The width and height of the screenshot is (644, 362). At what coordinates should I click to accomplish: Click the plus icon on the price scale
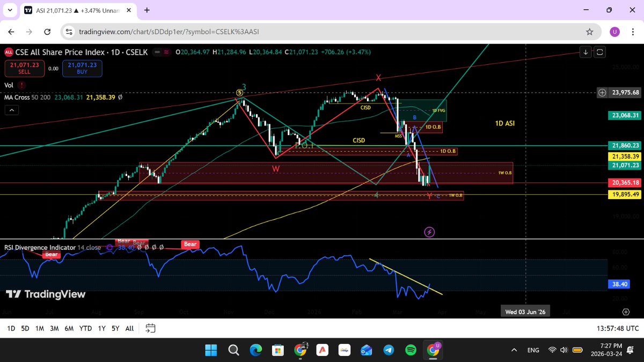pos(602,92)
